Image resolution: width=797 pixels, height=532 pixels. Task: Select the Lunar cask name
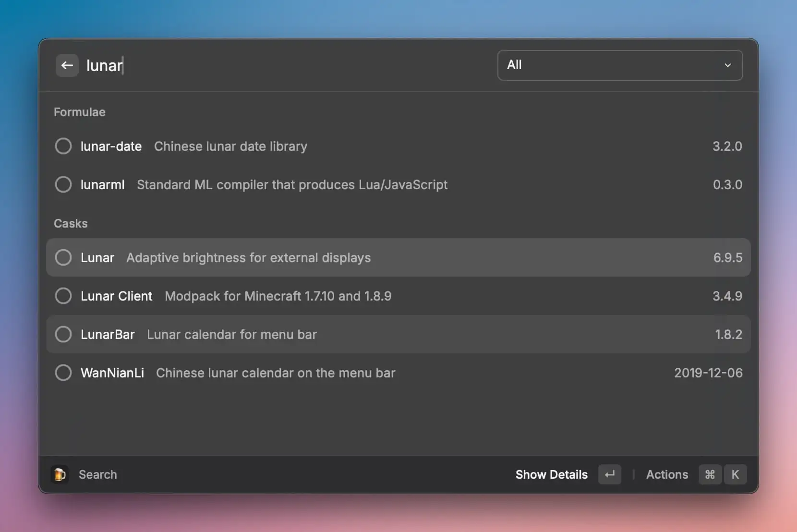tap(97, 257)
